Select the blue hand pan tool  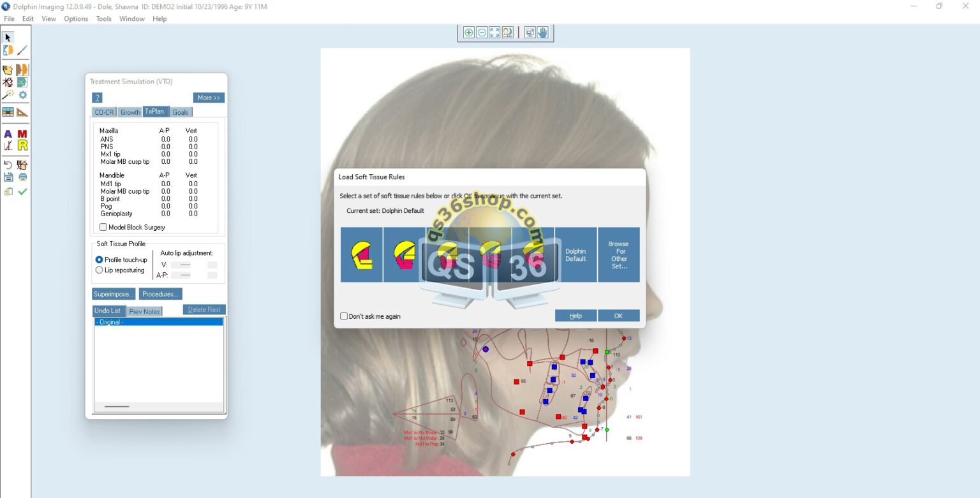(x=543, y=33)
